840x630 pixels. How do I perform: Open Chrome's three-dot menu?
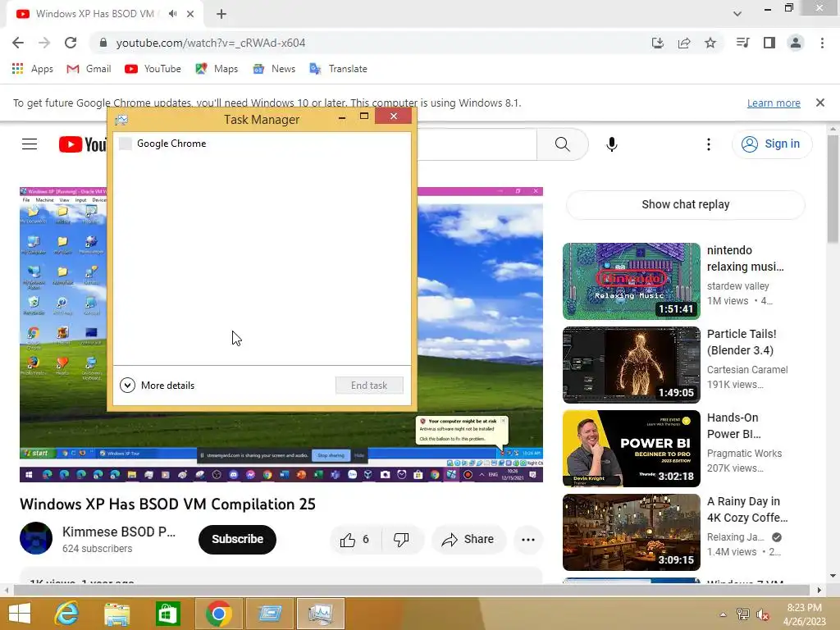(x=822, y=43)
